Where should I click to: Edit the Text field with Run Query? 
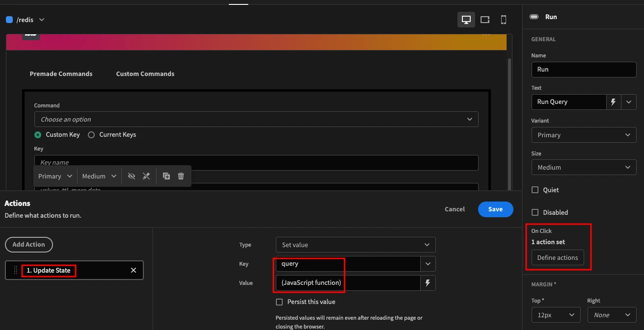(569, 102)
